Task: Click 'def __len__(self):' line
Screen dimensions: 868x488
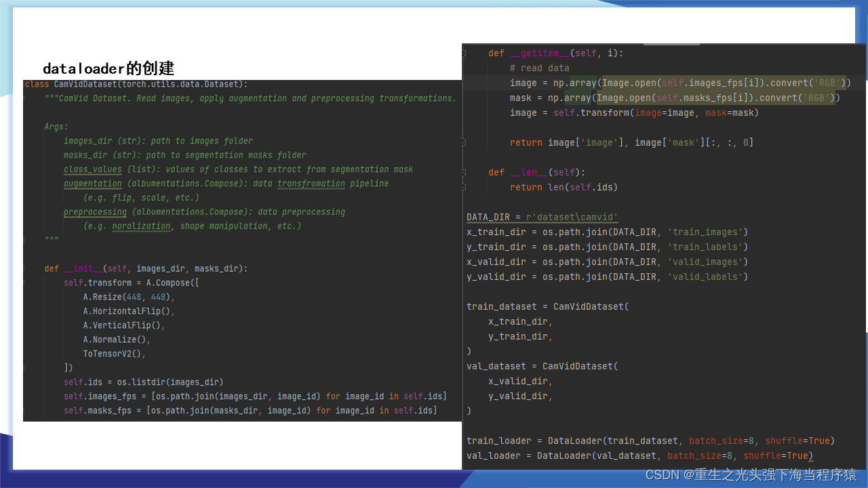Action: (536, 173)
